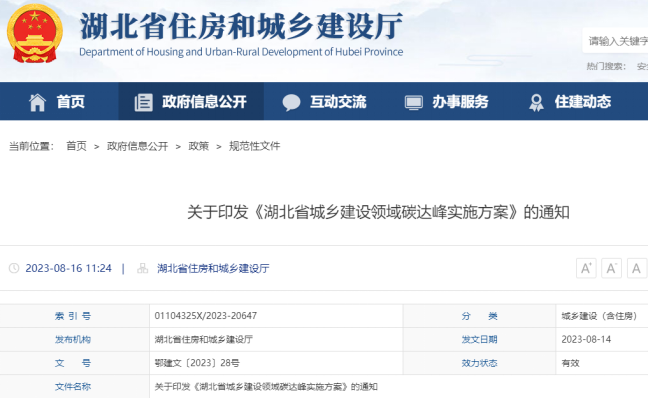The image size is (649, 399).
Task: Click the publish time 2023-08-16 11:24
Action: (x=69, y=268)
